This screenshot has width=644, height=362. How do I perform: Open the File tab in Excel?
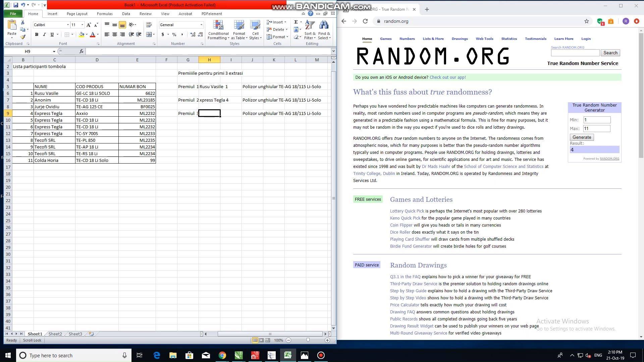(13, 14)
